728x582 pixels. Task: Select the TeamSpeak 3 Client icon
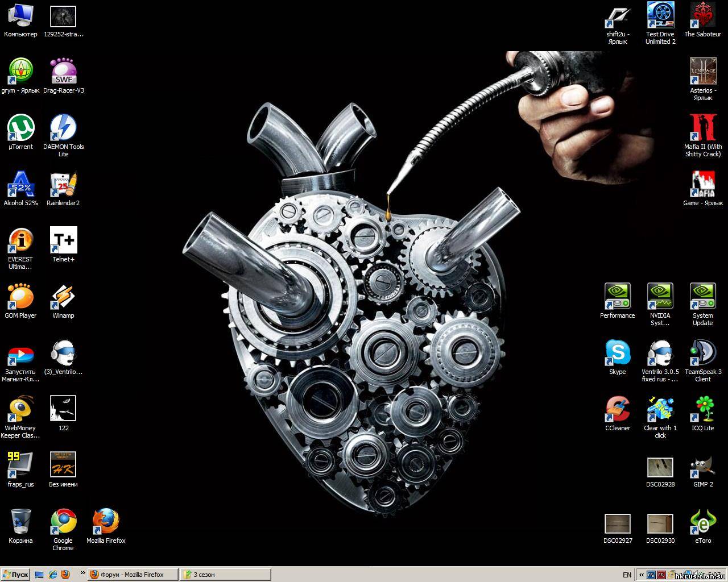click(702, 354)
